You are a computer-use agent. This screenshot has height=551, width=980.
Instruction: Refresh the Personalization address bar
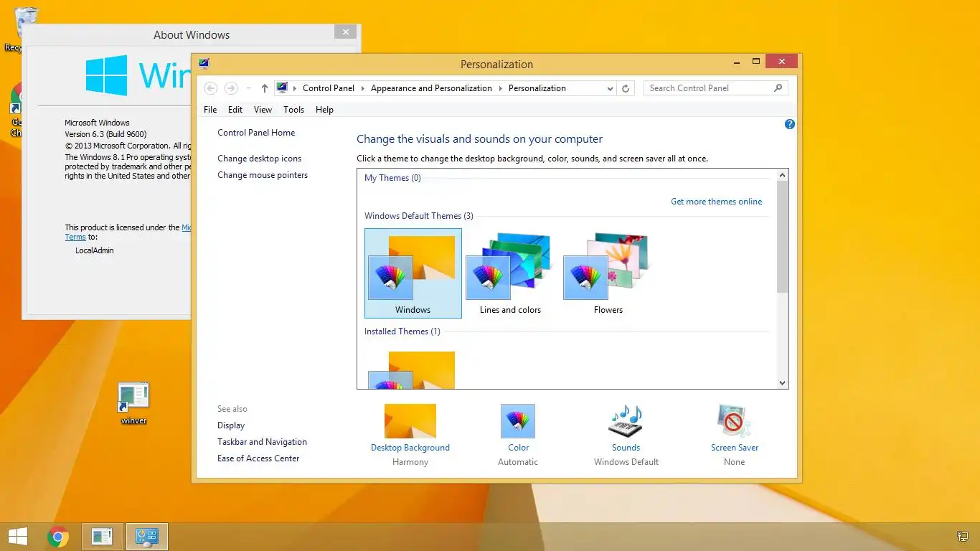pos(626,88)
